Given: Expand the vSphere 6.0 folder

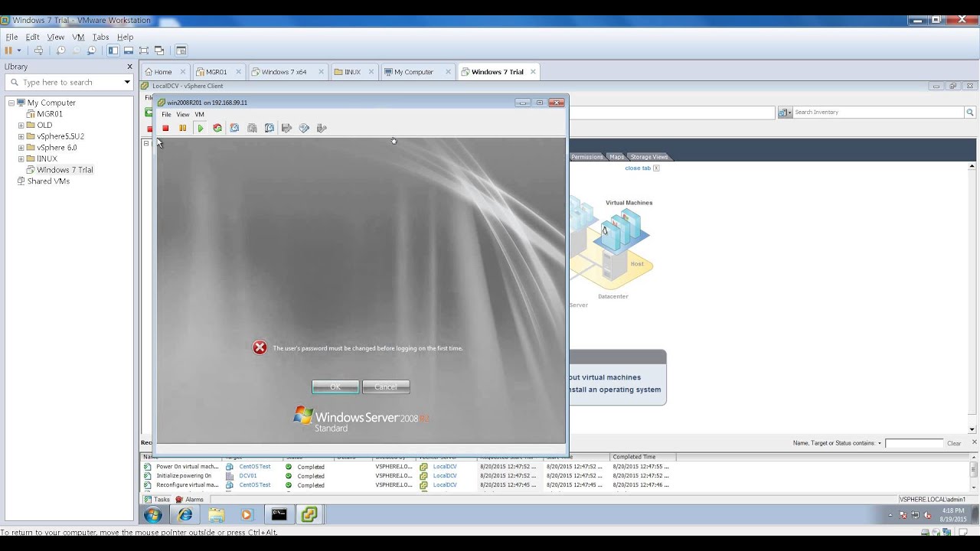Looking at the screenshot, I should point(21,148).
